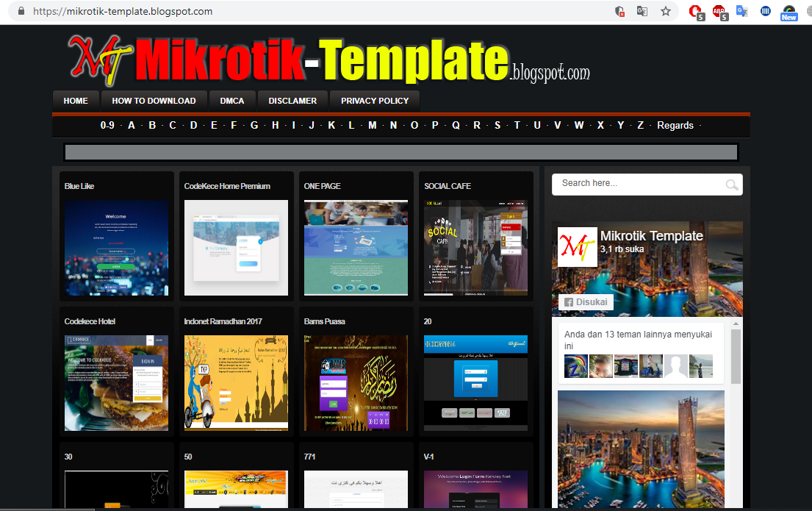
Task: Open the speedometer extension marked New
Action: click(788, 12)
